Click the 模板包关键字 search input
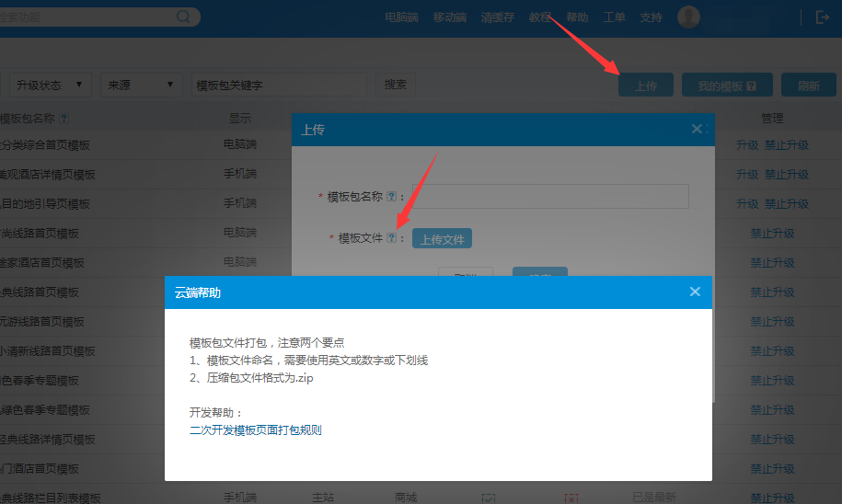The width and height of the screenshot is (842, 504). coord(279,86)
